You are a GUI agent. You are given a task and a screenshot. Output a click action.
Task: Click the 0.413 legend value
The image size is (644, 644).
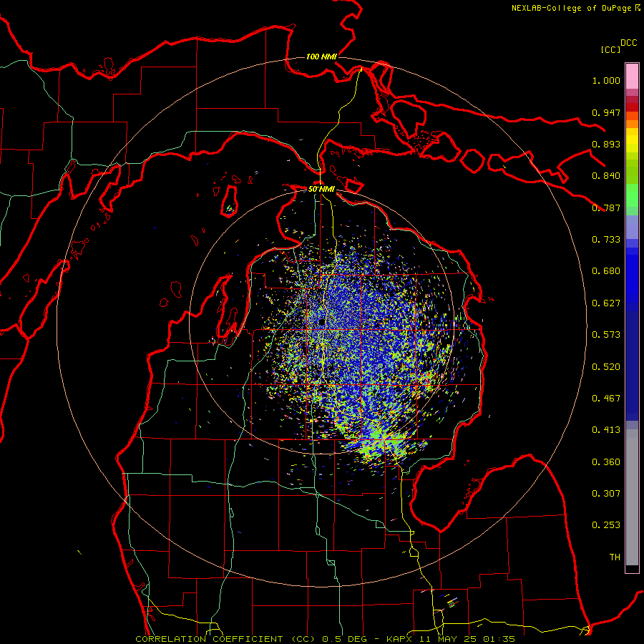(x=606, y=430)
